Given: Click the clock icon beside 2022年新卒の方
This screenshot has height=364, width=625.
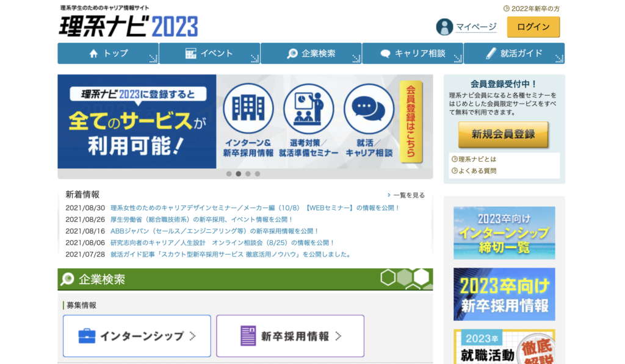Looking at the screenshot, I should tap(506, 9).
